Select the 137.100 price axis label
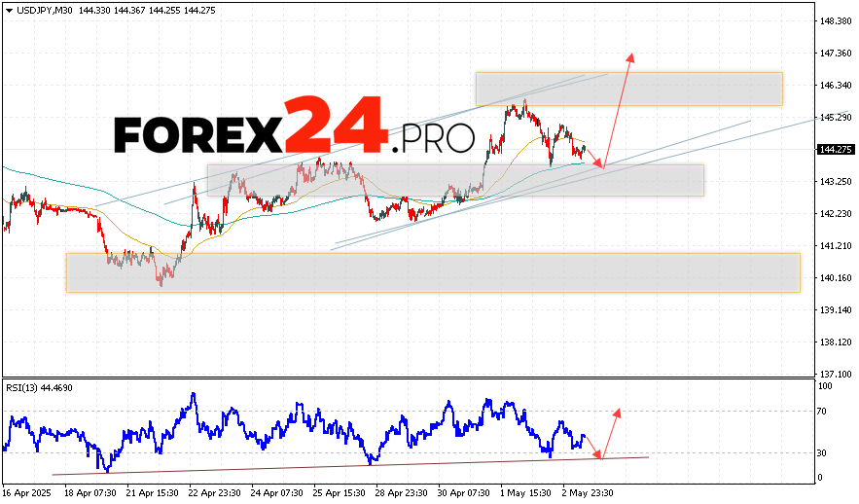Screen dimensions: 859x504 click(x=836, y=375)
